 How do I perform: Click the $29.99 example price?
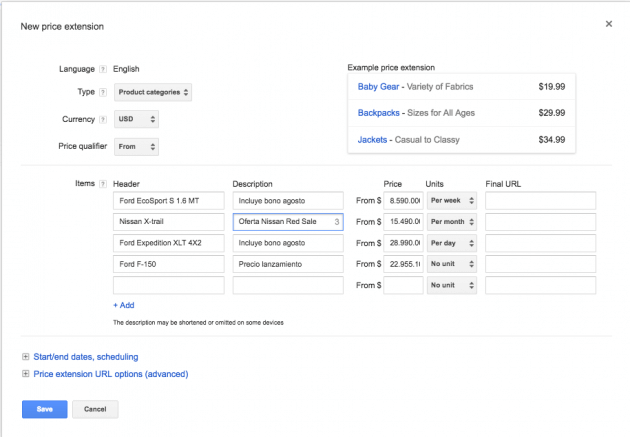pyautogui.click(x=552, y=113)
